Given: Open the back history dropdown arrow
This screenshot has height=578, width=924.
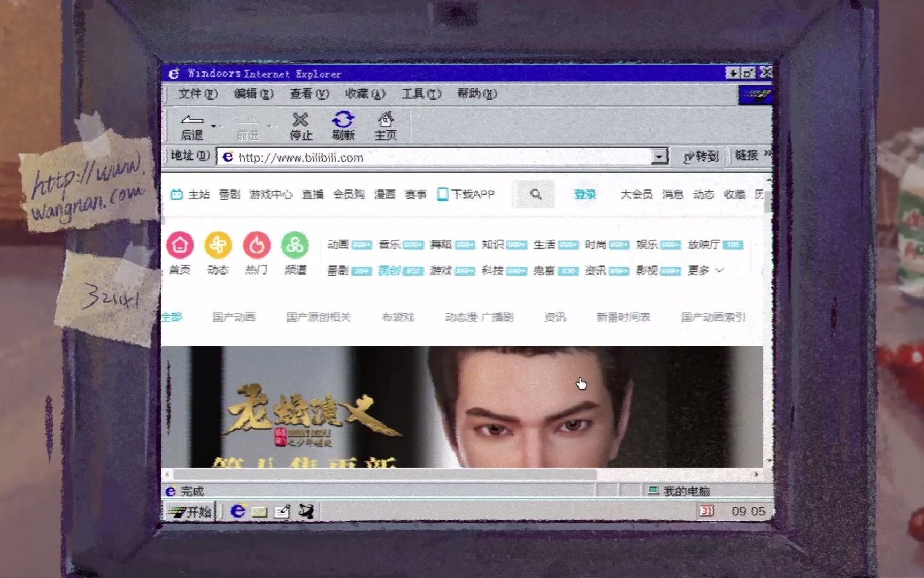Looking at the screenshot, I should pyautogui.click(x=214, y=126).
